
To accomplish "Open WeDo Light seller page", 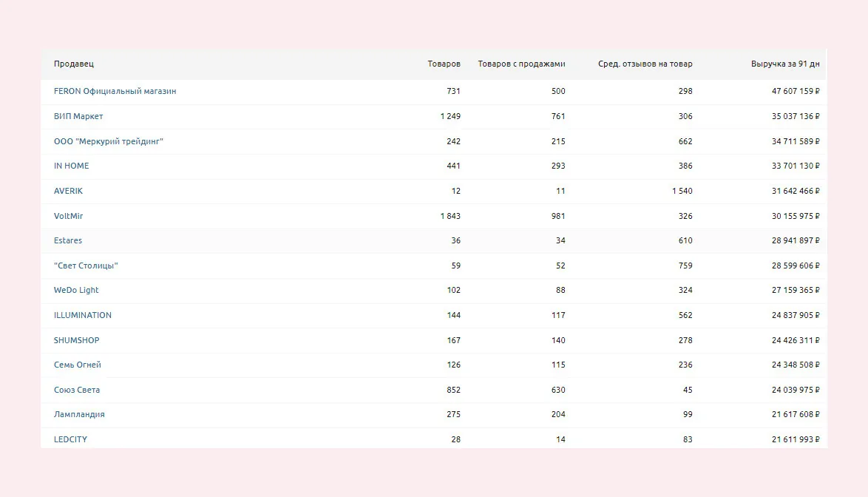I will point(76,291).
